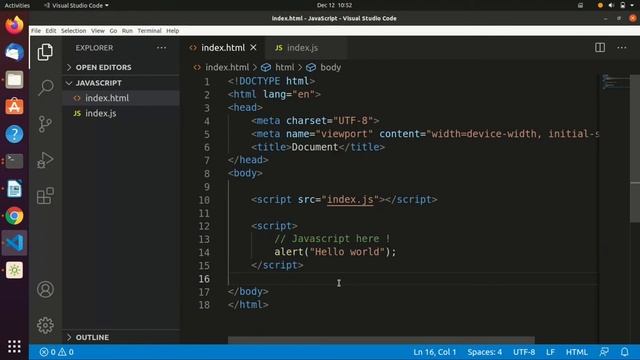Image resolution: width=640 pixels, height=360 pixels.
Task: Open the Search view in activity bar
Action: click(45, 87)
